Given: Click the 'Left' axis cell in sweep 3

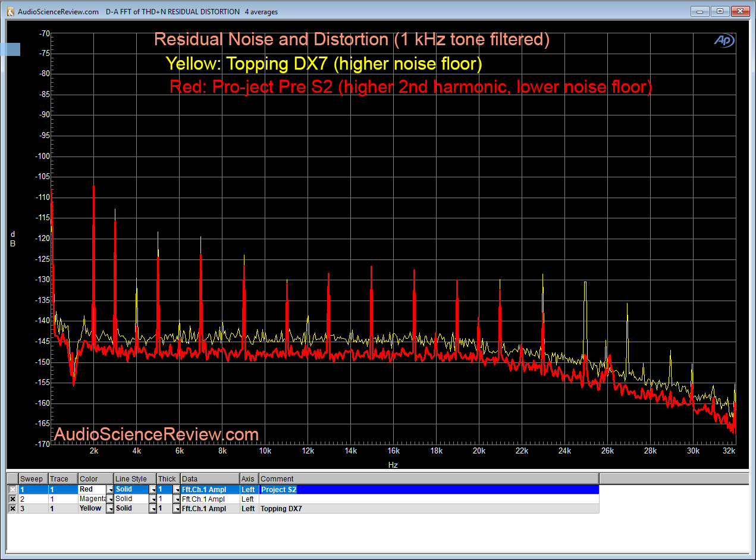Looking at the screenshot, I should tap(249, 508).
